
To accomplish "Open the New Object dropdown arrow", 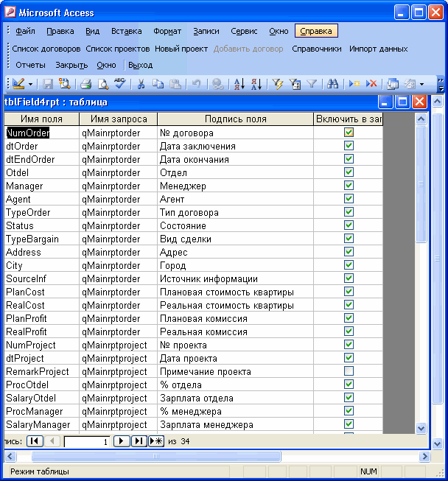I will pos(422,84).
